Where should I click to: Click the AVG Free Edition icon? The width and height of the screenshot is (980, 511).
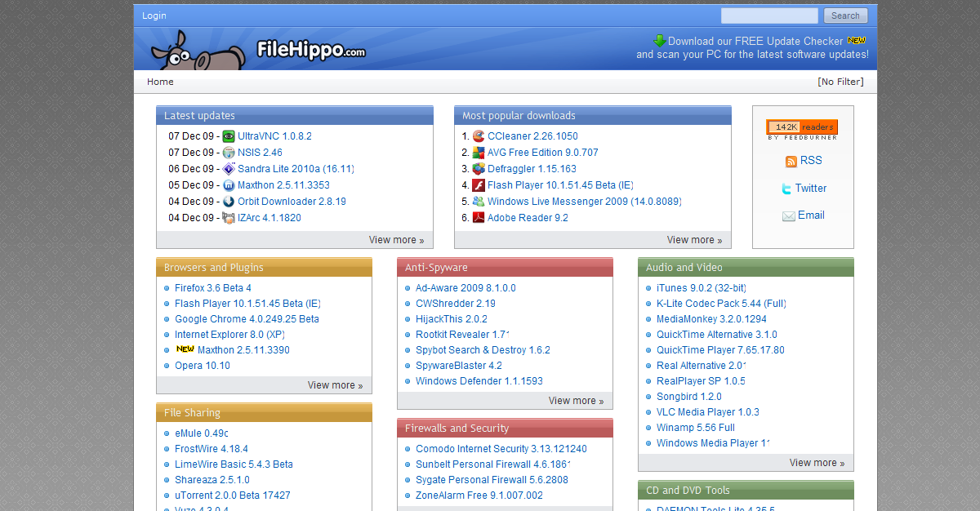coord(479,153)
